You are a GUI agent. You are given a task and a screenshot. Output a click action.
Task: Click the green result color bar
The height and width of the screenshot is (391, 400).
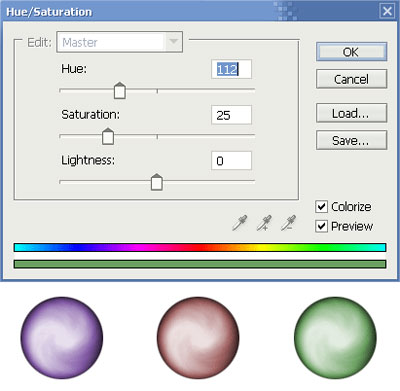200,264
